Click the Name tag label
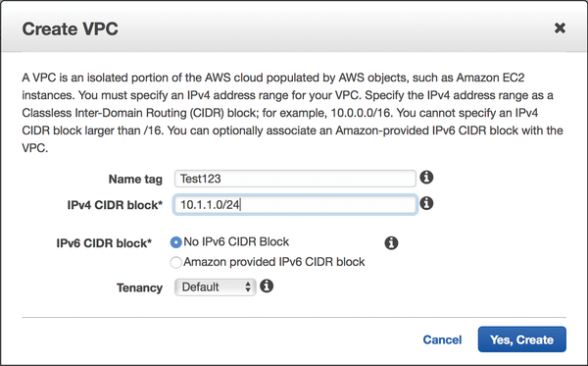This screenshot has height=366, width=588. tap(135, 179)
